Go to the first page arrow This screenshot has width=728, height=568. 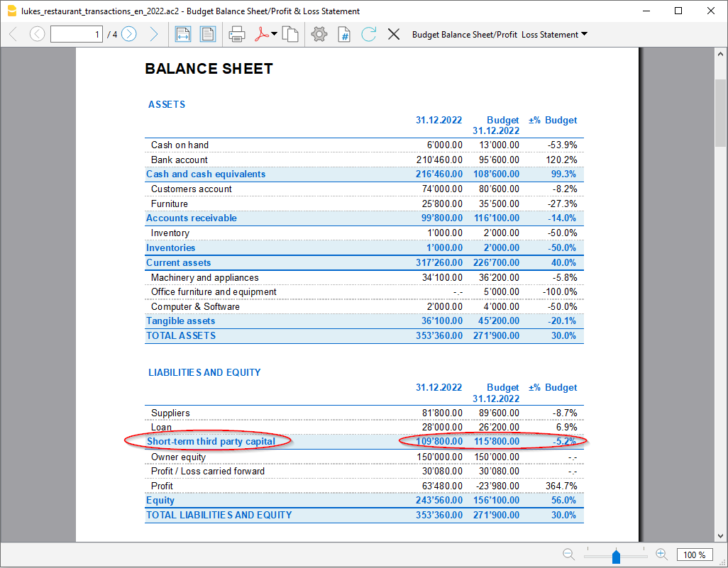13,34
